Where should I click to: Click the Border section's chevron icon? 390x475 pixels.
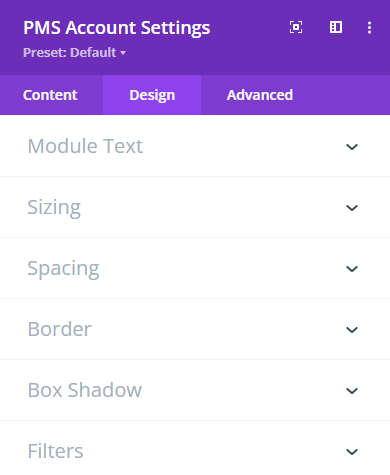352,330
